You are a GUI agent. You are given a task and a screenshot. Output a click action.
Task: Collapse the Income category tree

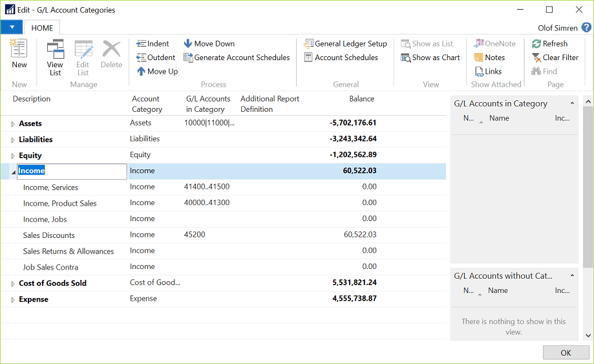[13, 172]
